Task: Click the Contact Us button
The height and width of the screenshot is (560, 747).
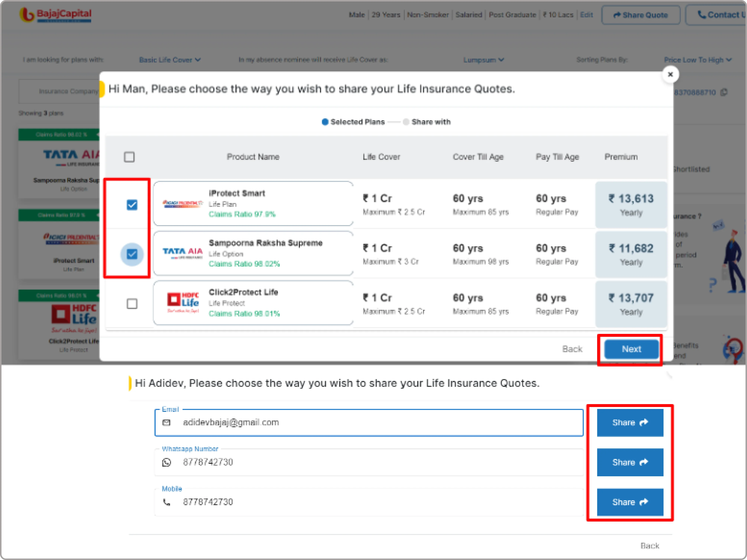Action: [x=716, y=15]
